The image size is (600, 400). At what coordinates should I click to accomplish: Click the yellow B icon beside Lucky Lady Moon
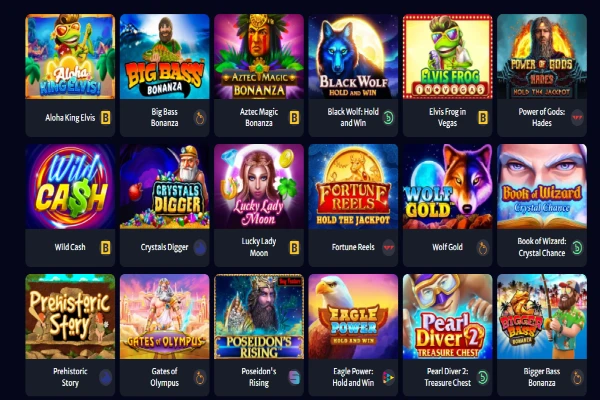click(294, 248)
